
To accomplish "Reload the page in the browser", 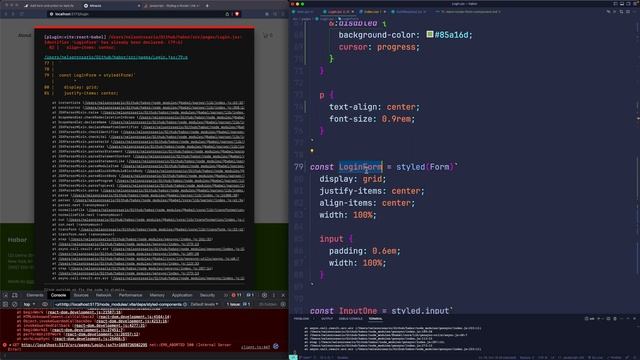I will coord(22,14).
